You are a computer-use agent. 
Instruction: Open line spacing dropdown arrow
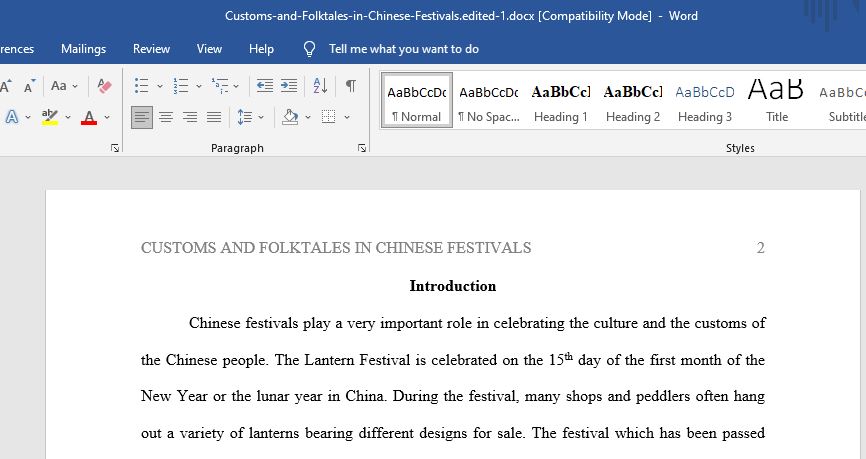click(261, 117)
